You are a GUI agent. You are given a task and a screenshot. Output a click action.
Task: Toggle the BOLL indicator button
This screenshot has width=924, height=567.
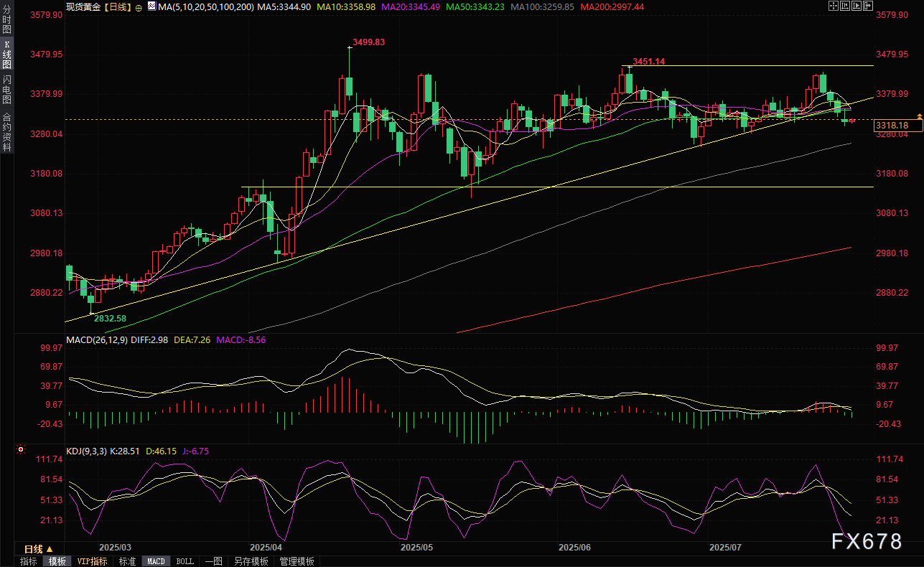[x=185, y=561]
